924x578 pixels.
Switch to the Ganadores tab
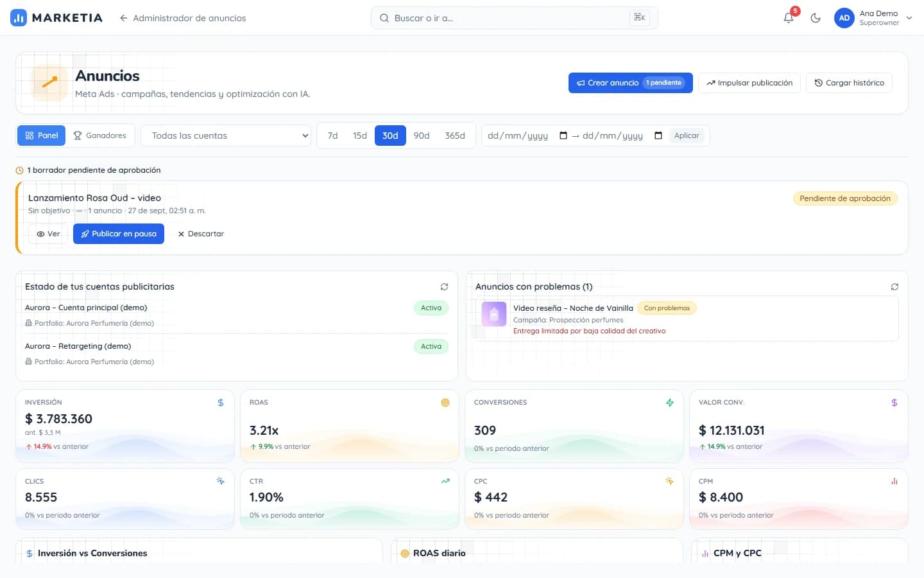point(99,136)
